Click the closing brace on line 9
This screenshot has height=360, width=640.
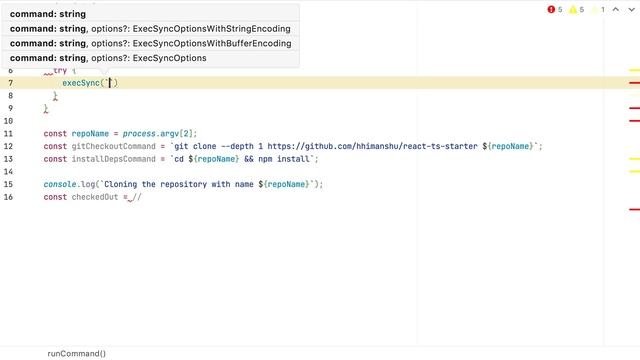point(46,109)
